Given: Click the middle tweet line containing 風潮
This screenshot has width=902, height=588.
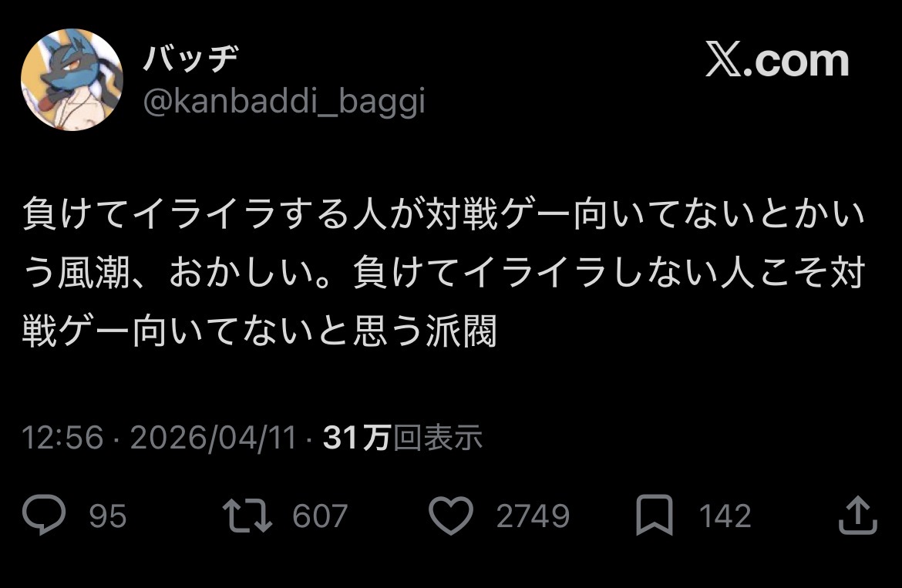Looking at the screenshot, I should tap(443, 272).
